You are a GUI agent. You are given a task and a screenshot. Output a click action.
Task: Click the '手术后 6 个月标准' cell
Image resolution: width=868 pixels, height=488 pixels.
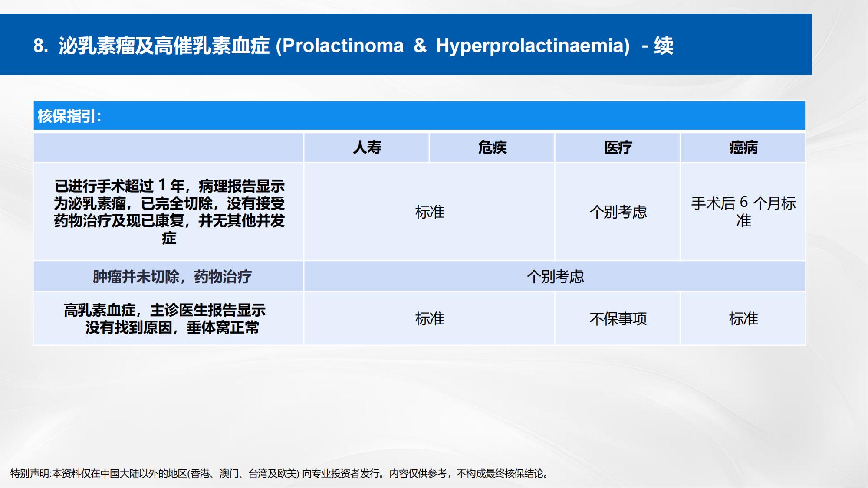pyautogui.click(x=743, y=212)
